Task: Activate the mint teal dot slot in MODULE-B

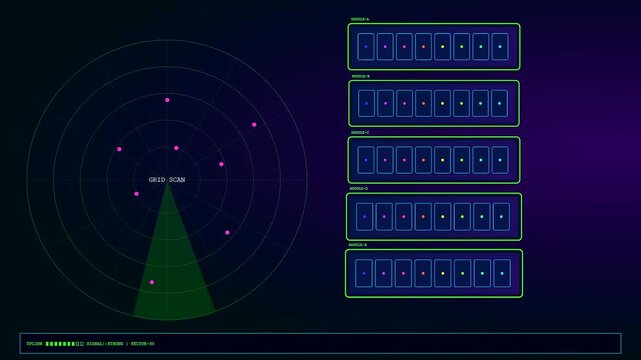Action: 480,103
